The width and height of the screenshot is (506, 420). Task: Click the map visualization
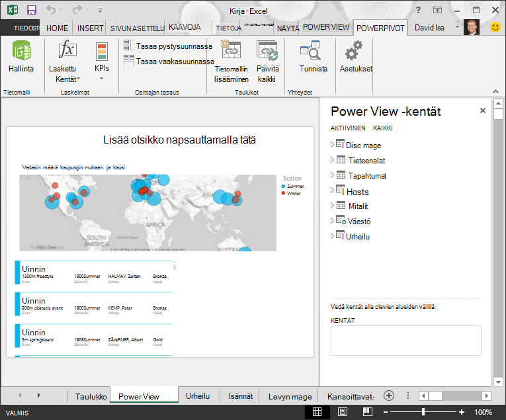point(148,212)
